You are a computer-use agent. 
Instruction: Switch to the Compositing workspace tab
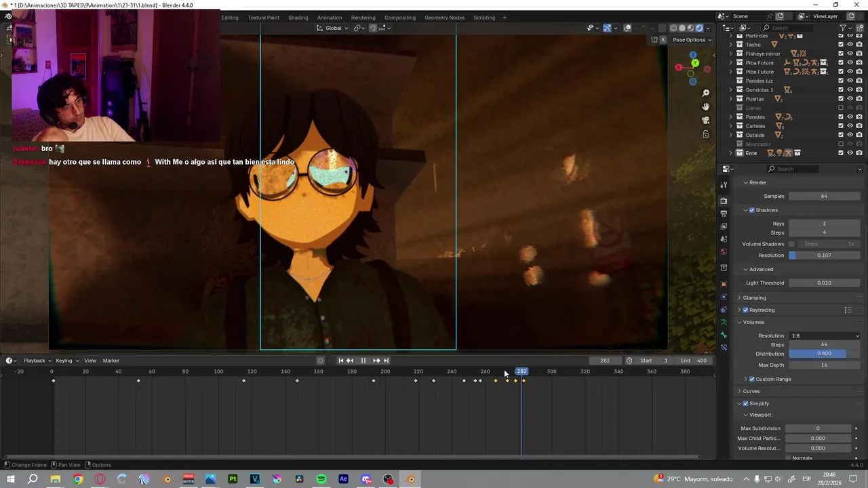click(400, 18)
